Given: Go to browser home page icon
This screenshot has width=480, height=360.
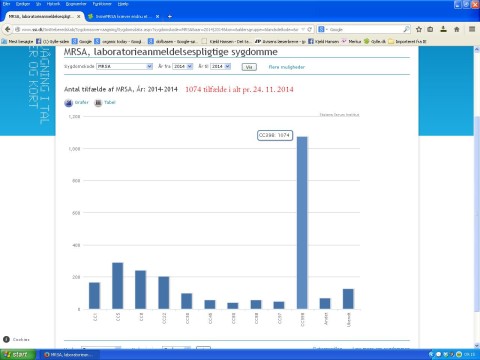Looking at the screenshot, I should tap(457, 29).
